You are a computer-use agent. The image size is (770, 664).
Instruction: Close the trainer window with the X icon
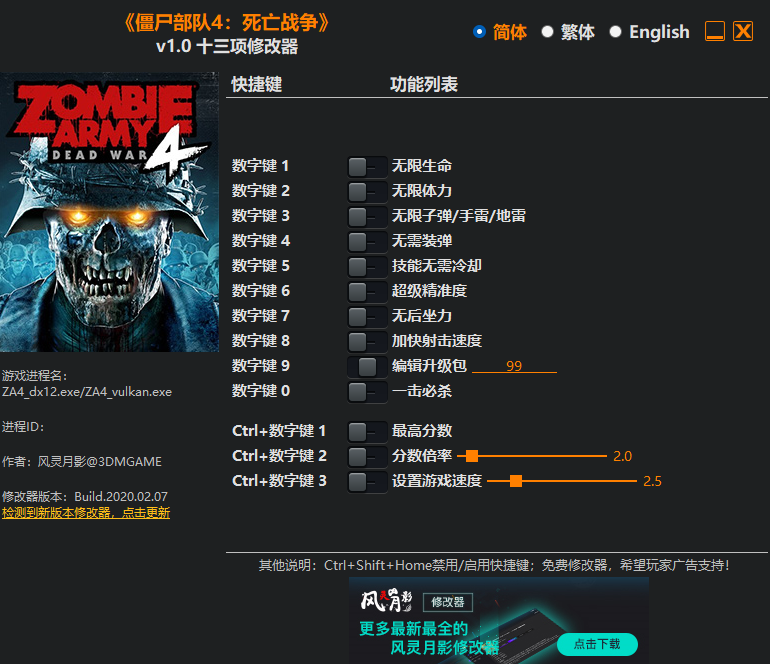click(743, 31)
